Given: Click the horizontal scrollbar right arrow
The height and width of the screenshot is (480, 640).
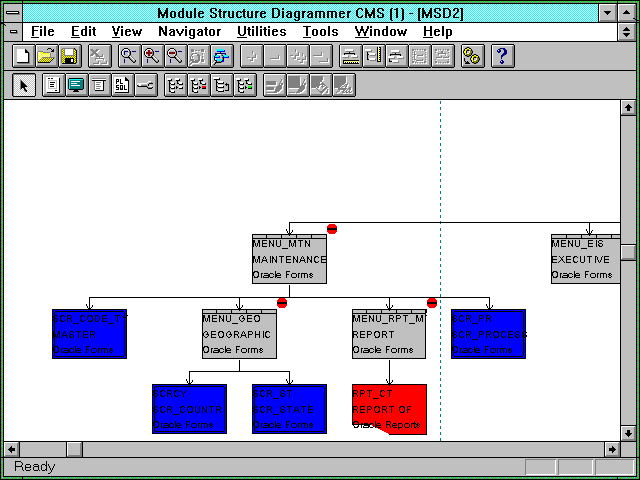Looking at the screenshot, I should click(x=611, y=447).
